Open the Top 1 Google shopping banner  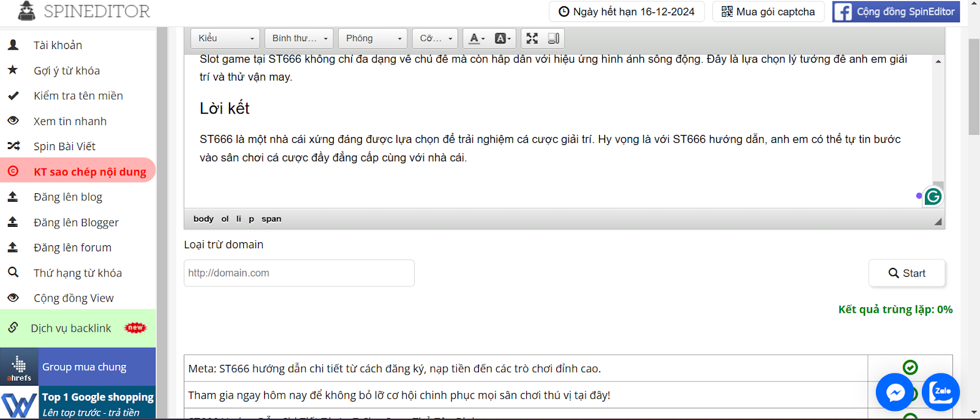tap(78, 403)
